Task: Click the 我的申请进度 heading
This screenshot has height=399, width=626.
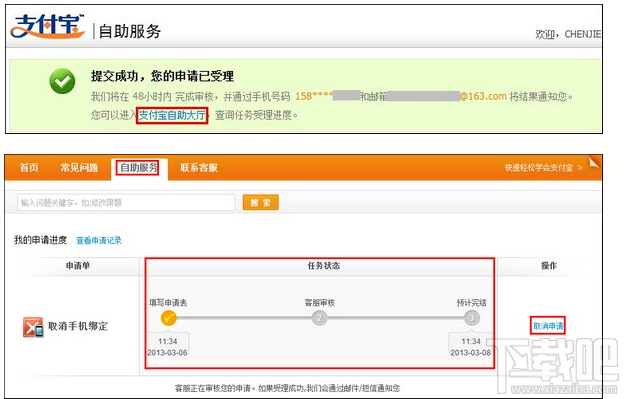Action: (40, 240)
